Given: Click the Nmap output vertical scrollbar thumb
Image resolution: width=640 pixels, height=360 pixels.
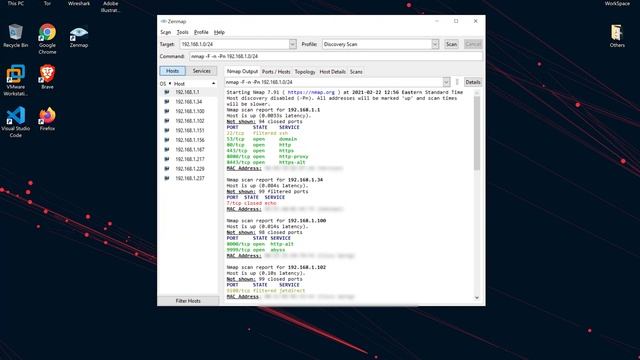Looking at the screenshot, I should pyautogui.click(x=476, y=133).
